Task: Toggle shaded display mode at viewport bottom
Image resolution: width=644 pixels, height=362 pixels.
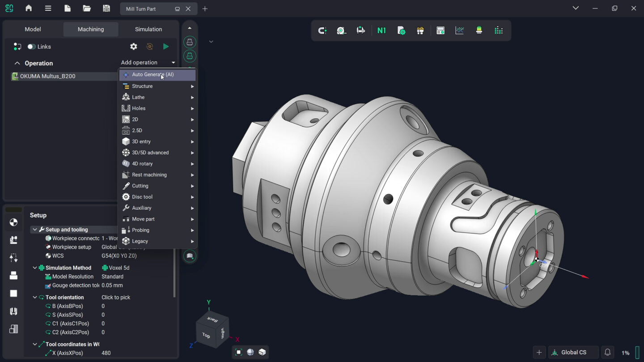Action: coord(250,352)
